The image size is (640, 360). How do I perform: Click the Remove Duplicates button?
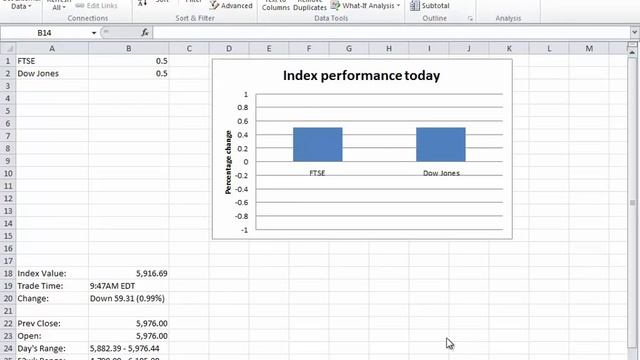[310, 5]
